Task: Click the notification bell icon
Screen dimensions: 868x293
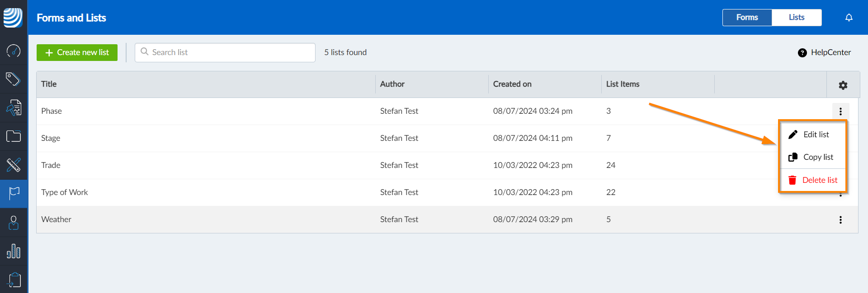Action: coord(849,18)
